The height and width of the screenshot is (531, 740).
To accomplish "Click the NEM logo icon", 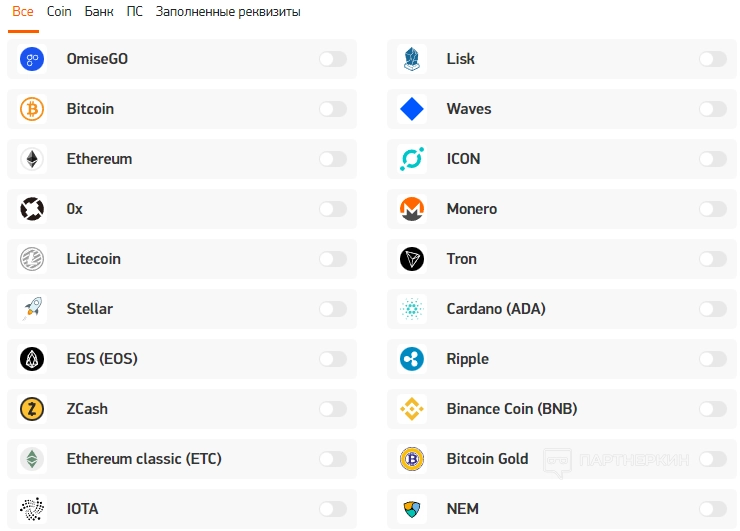I will point(412,508).
